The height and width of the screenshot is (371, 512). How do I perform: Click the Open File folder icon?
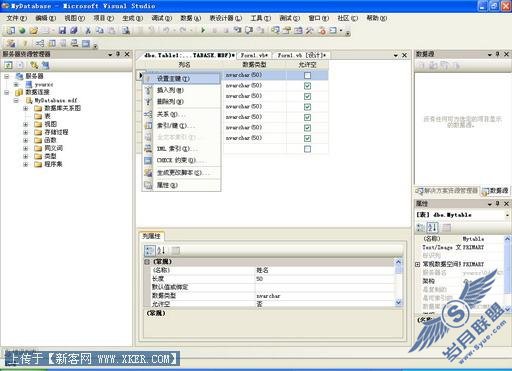(x=33, y=31)
